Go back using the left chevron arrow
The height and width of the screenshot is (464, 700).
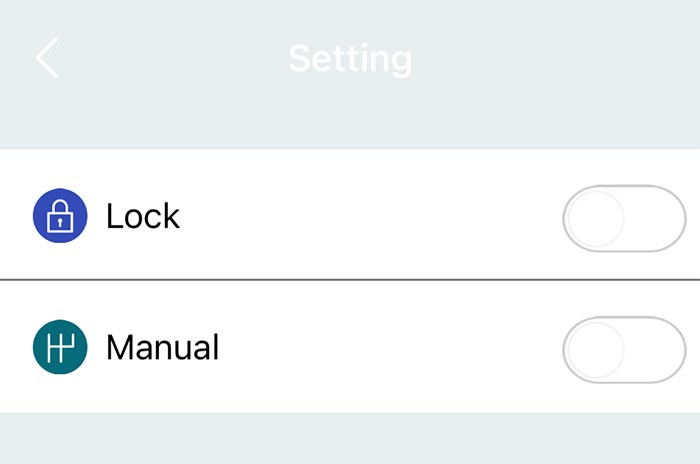tap(47, 59)
